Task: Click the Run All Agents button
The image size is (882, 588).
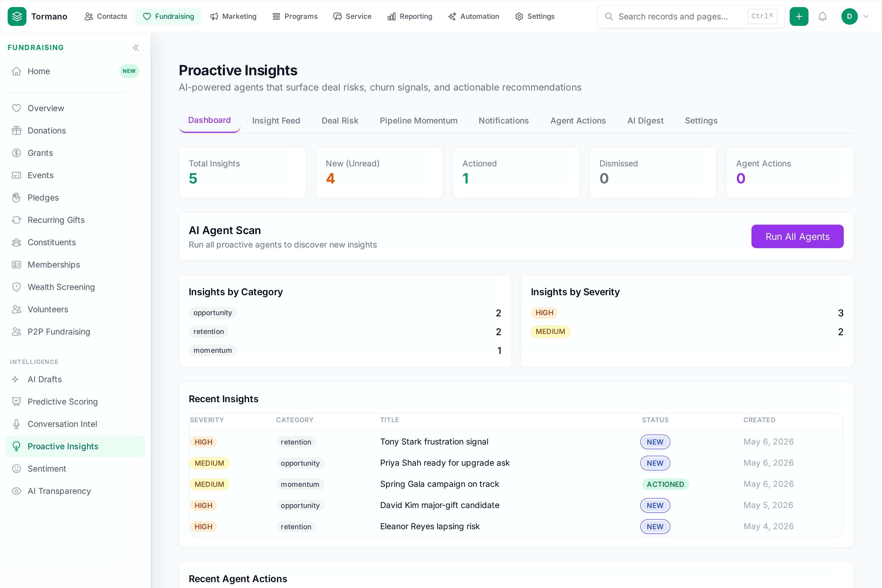Action: tap(797, 237)
